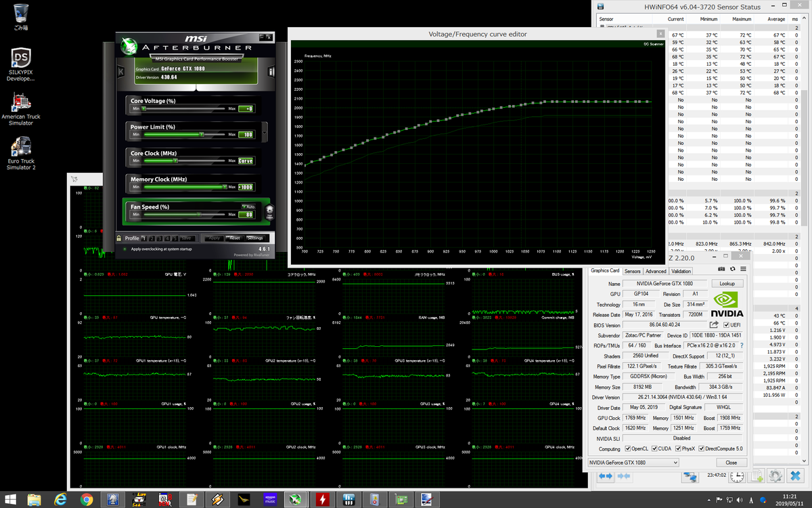
Task: Click the NVIDIA logo in GPU-Z
Action: point(728,305)
